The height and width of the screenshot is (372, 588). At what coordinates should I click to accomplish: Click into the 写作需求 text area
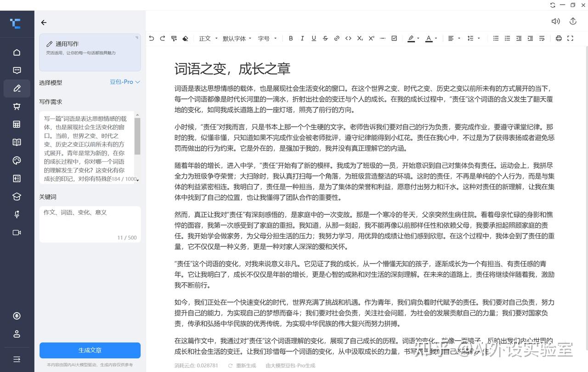click(x=87, y=148)
